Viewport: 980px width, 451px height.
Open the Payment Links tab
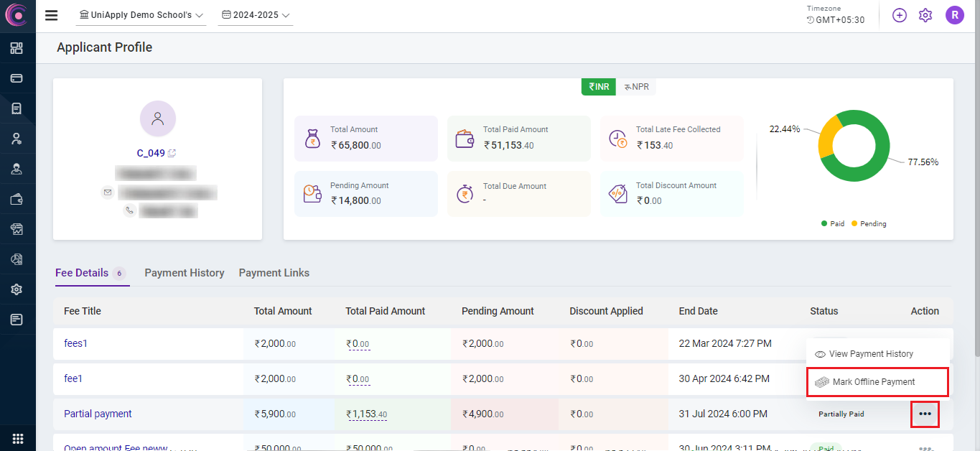(x=274, y=273)
